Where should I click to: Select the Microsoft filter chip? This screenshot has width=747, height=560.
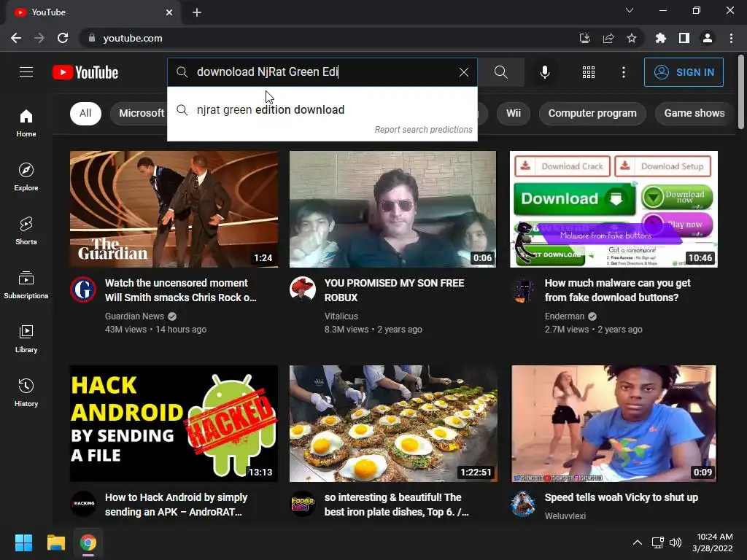click(139, 113)
